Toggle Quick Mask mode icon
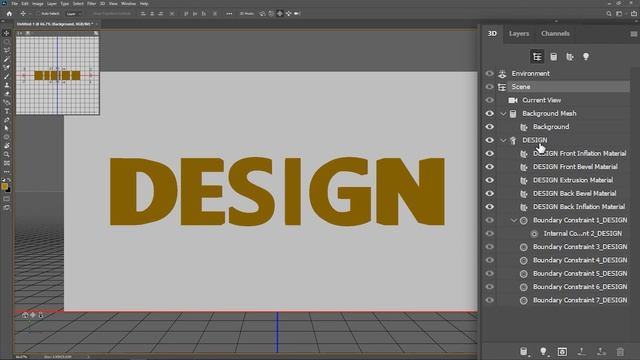Screen dimensions: 640x360 coord(7,199)
